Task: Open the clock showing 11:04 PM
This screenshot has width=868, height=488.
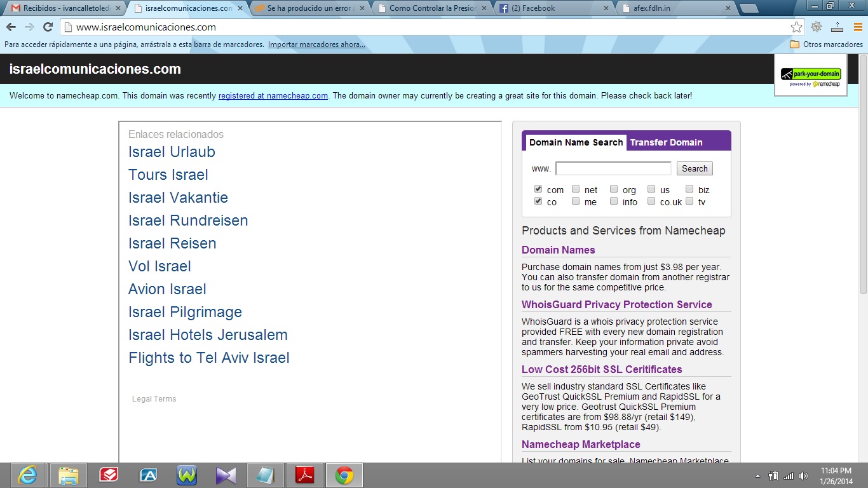Action: 836,476
